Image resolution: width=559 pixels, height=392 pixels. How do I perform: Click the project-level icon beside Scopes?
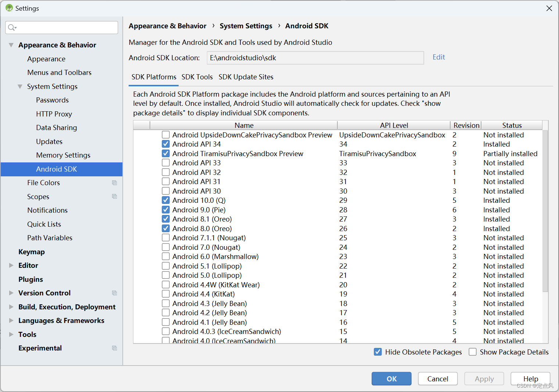pos(114,197)
